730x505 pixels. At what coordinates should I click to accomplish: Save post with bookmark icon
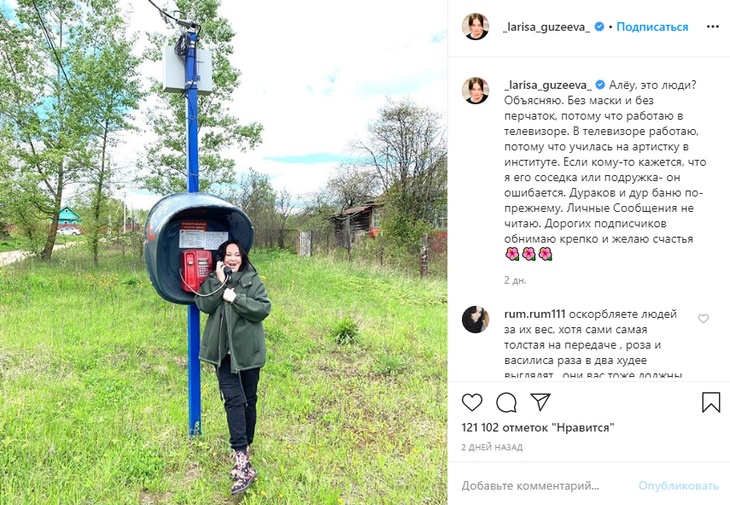(x=710, y=402)
